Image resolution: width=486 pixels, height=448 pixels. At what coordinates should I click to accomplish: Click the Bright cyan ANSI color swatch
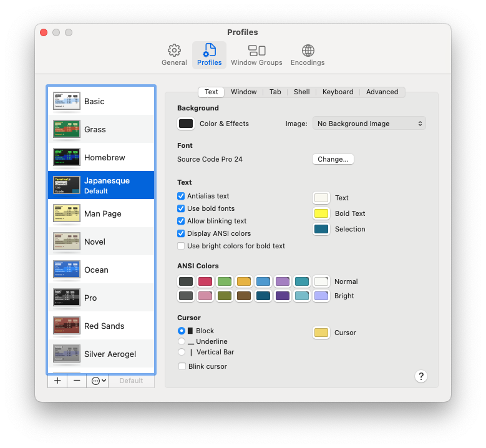click(301, 296)
